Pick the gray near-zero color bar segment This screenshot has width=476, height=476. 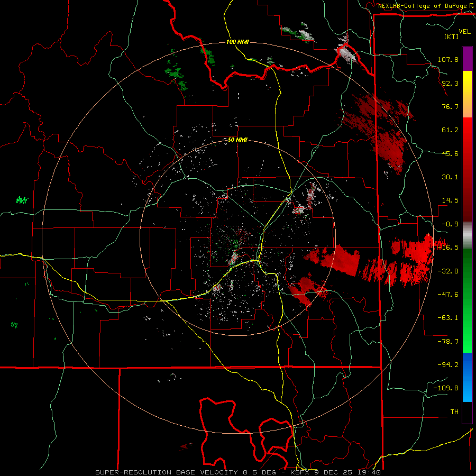point(467,235)
